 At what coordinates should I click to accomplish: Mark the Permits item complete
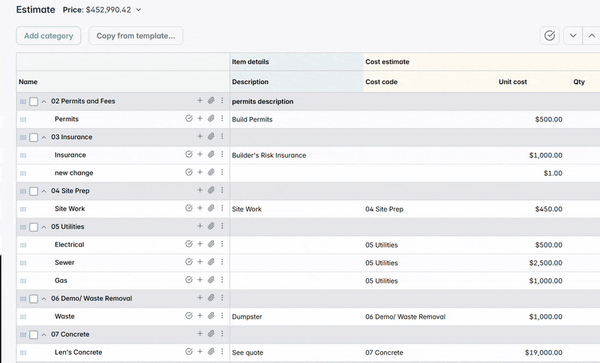189,118
